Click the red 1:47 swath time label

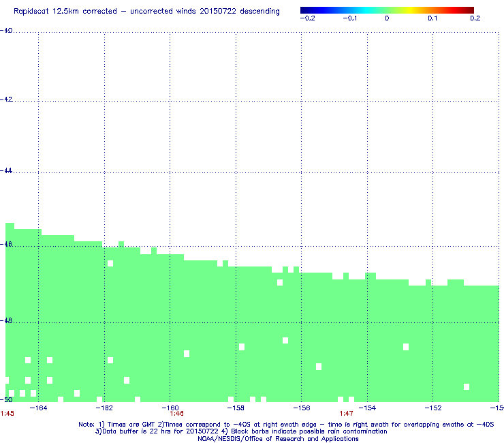[x=346, y=414]
